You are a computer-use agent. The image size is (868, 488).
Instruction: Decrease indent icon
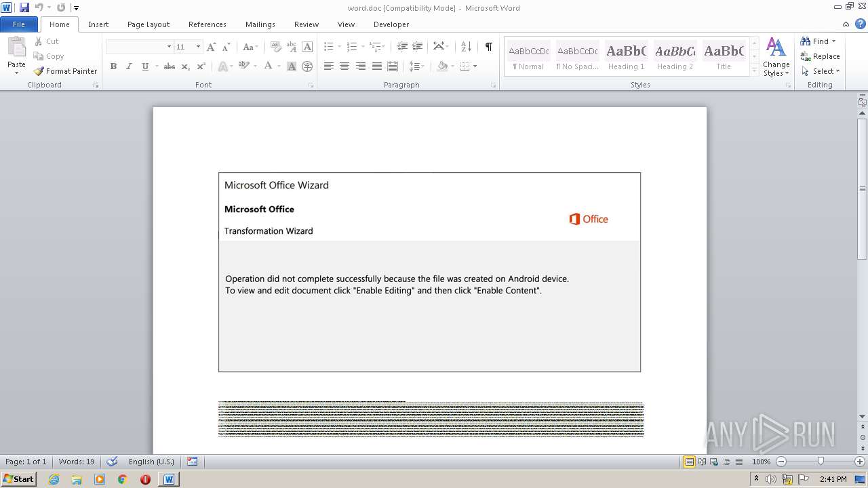click(402, 47)
